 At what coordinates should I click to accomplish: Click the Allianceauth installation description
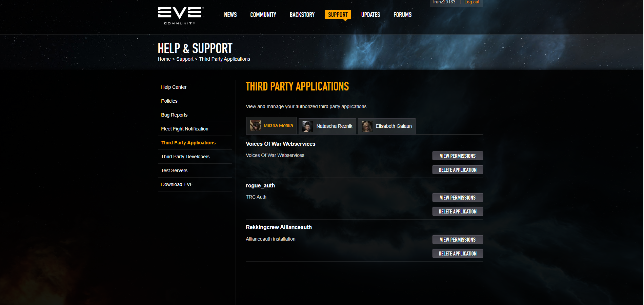pyautogui.click(x=270, y=239)
